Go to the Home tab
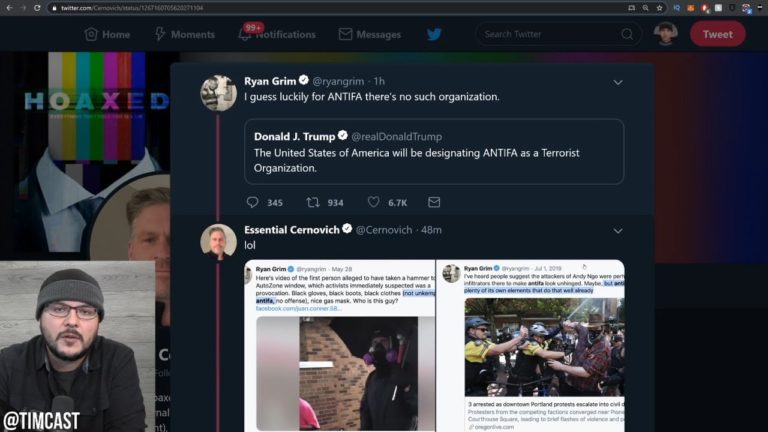This screenshot has height=432, width=768. [x=107, y=34]
